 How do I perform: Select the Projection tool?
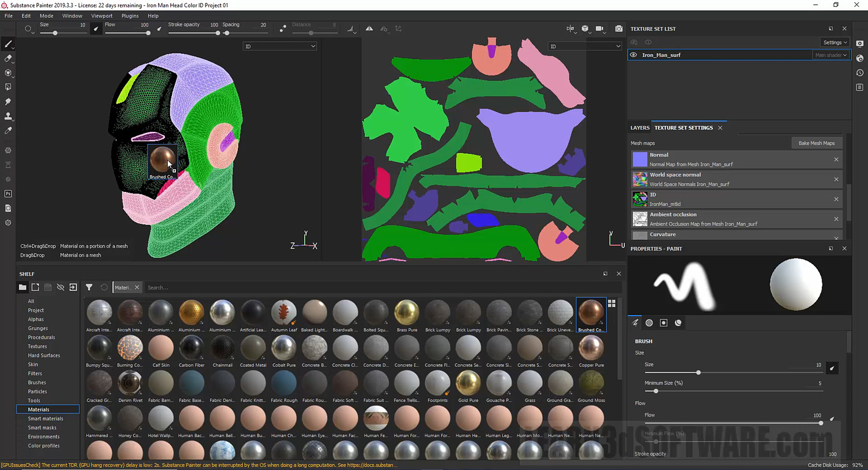8,73
